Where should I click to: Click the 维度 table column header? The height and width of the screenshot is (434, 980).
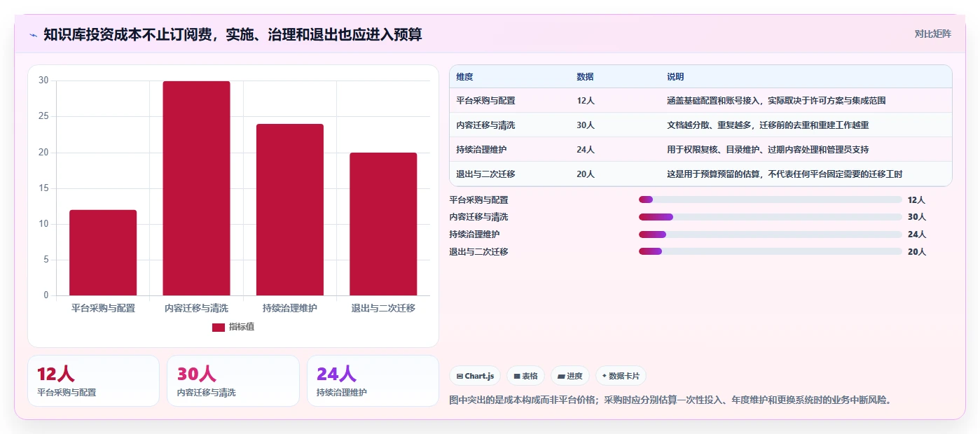click(464, 77)
